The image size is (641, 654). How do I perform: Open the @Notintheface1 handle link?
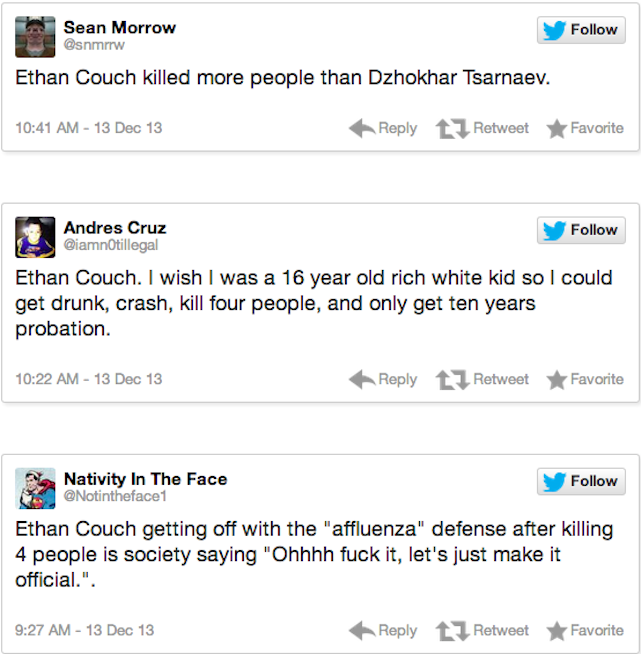[x=115, y=496]
